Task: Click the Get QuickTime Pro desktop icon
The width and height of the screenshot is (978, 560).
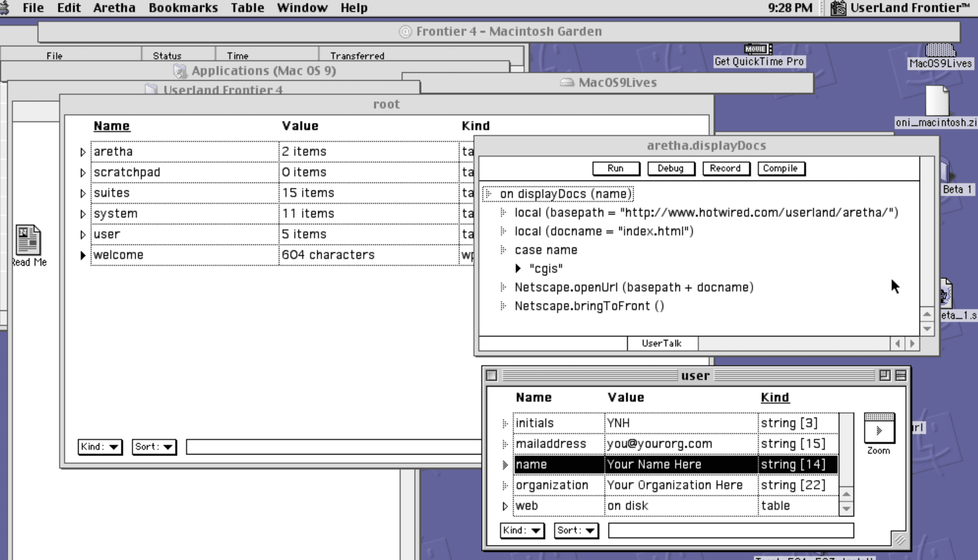Action: 758,49
